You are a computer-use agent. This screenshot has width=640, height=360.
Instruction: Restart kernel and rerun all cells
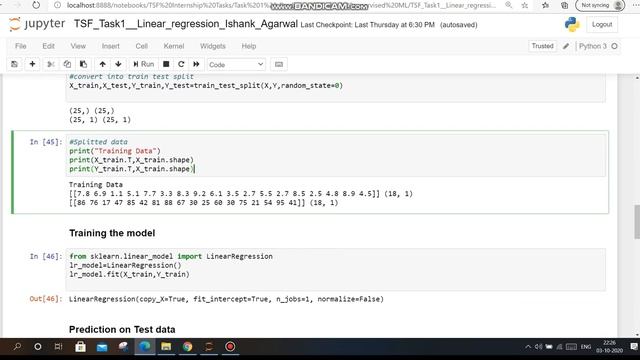click(196, 64)
